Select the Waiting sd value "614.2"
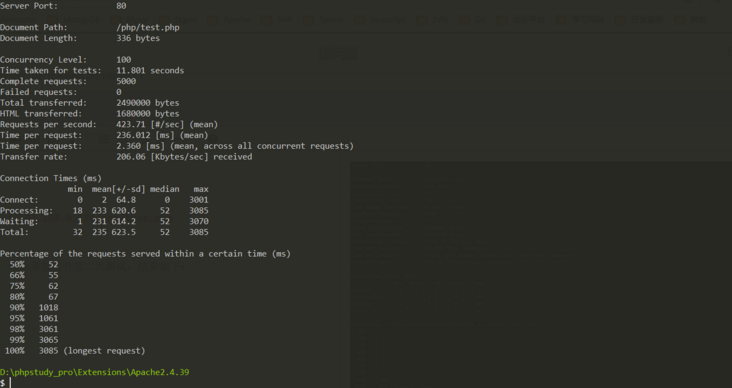Viewport: 732px width, 388px height. [124, 221]
